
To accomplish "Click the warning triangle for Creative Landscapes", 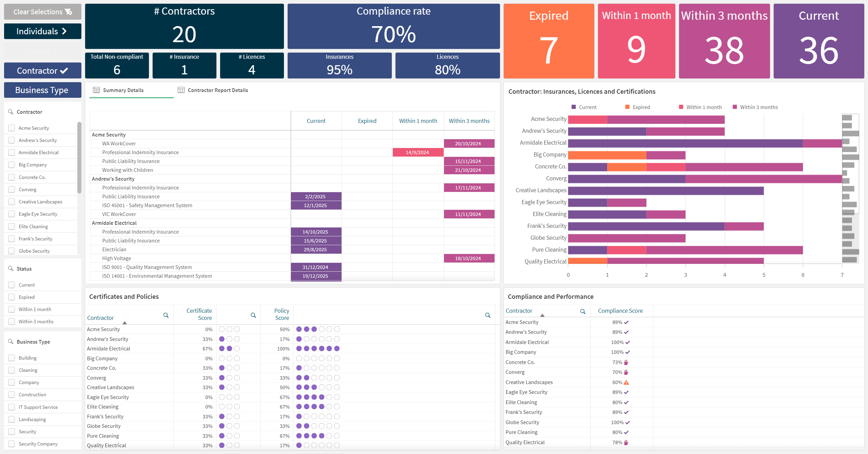I will point(626,382).
